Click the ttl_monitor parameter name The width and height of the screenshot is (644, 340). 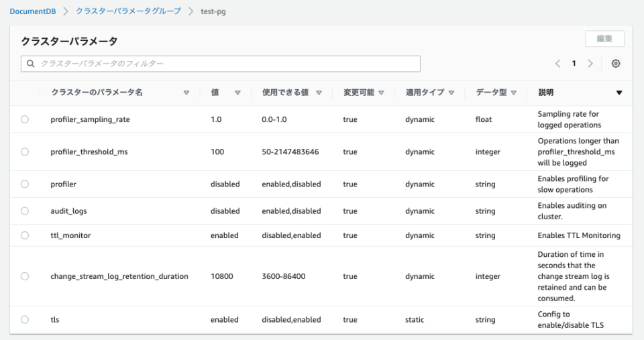coord(70,235)
